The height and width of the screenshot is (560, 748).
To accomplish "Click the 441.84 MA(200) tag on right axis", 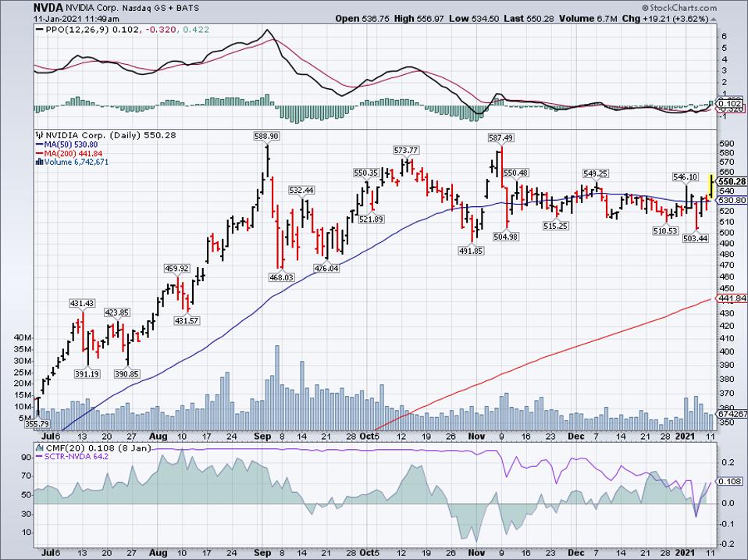I will (x=732, y=298).
